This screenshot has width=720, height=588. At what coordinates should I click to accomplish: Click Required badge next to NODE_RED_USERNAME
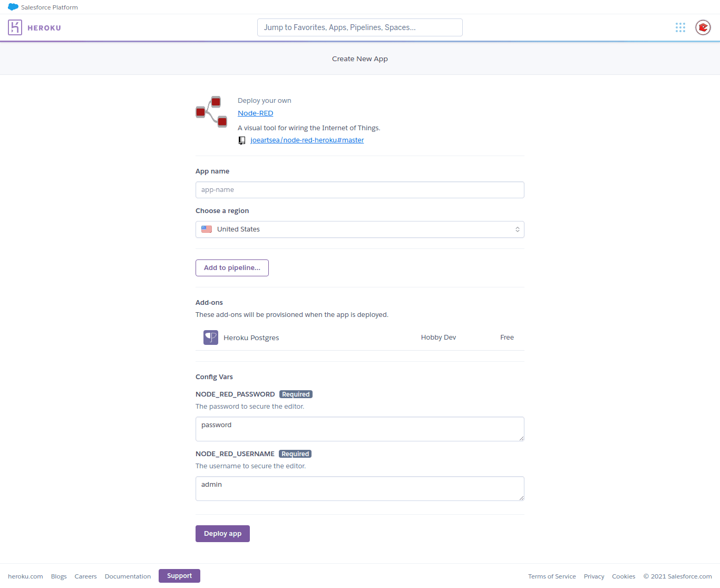point(295,454)
